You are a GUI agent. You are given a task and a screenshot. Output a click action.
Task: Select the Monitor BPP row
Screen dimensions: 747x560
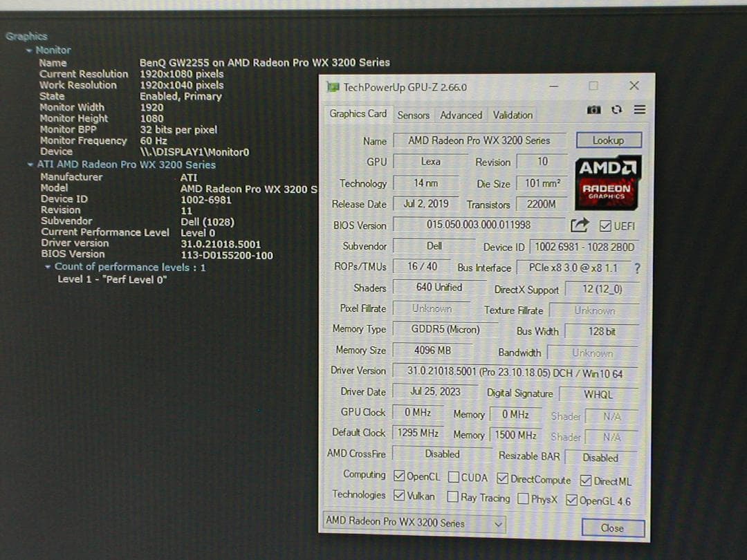(128, 129)
